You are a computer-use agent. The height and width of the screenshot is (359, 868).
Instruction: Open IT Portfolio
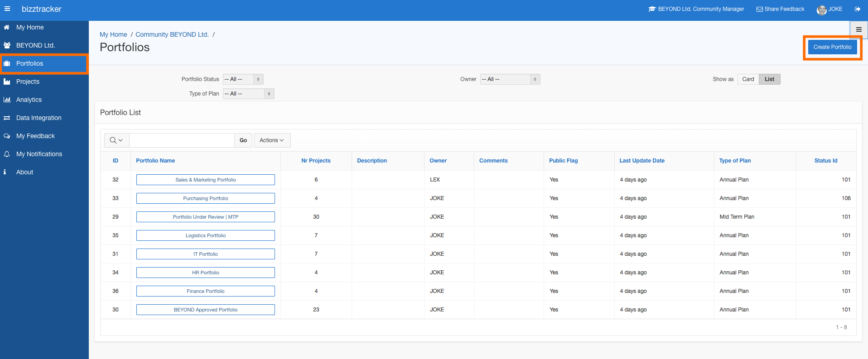pos(206,254)
